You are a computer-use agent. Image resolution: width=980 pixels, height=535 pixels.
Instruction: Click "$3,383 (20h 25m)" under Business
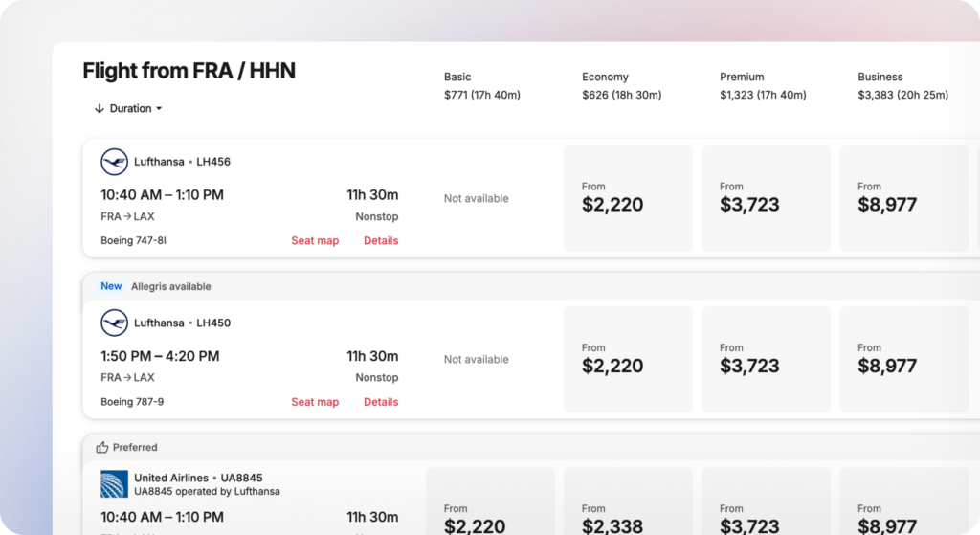point(902,95)
